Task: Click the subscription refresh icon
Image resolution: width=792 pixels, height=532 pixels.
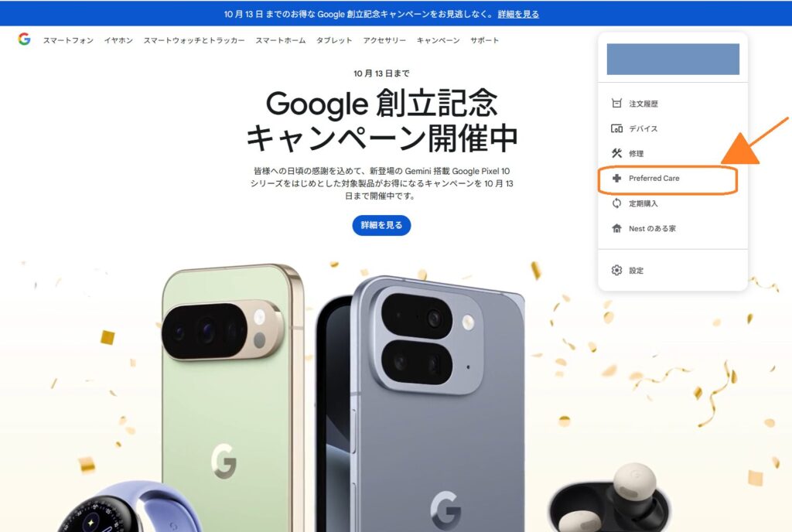Action: pyautogui.click(x=616, y=203)
